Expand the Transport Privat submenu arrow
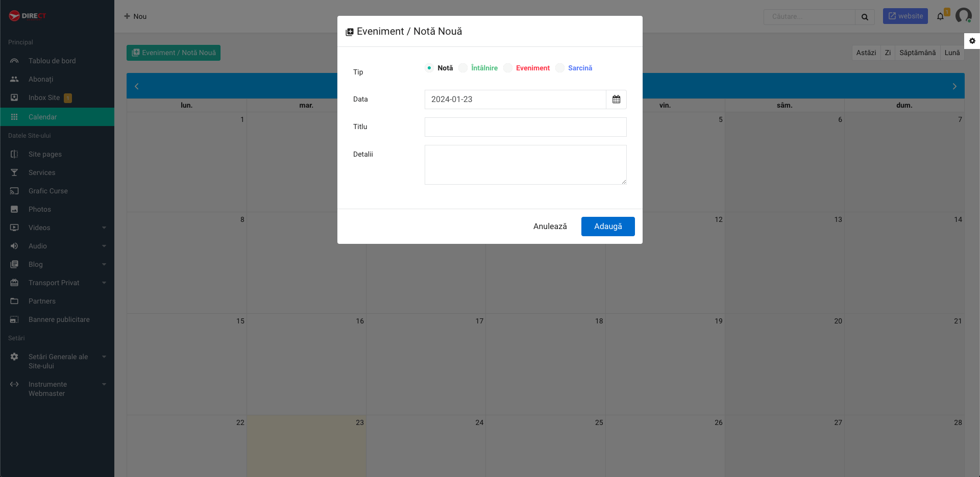Image resolution: width=980 pixels, height=477 pixels. point(104,283)
